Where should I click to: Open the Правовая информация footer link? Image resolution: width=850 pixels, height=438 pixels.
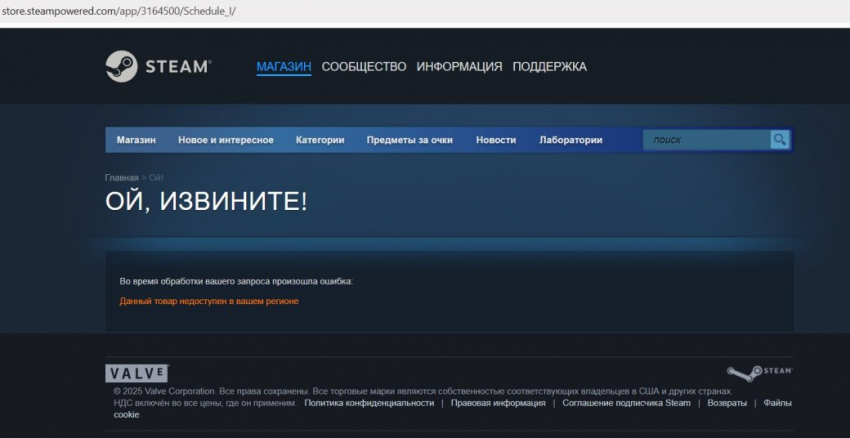[498, 403]
